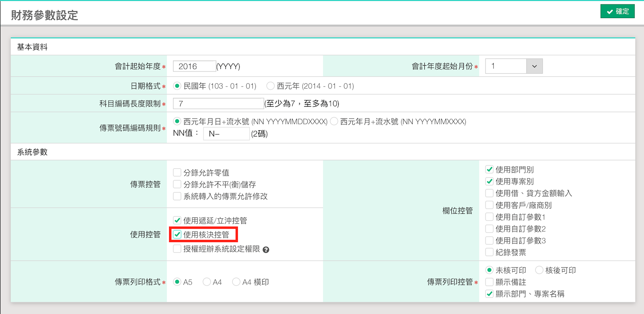Select A4 橫印 print format
This screenshot has width=644, height=314.
point(237,282)
